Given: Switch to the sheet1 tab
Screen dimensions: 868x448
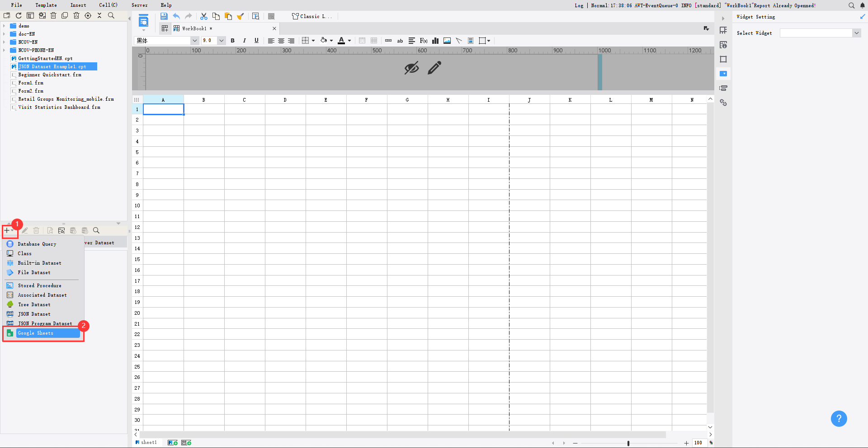Looking at the screenshot, I should pos(149,443).
